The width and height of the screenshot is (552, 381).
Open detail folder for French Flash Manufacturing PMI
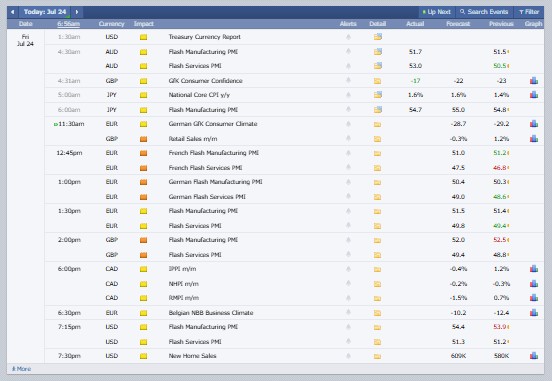coord(377,153)
